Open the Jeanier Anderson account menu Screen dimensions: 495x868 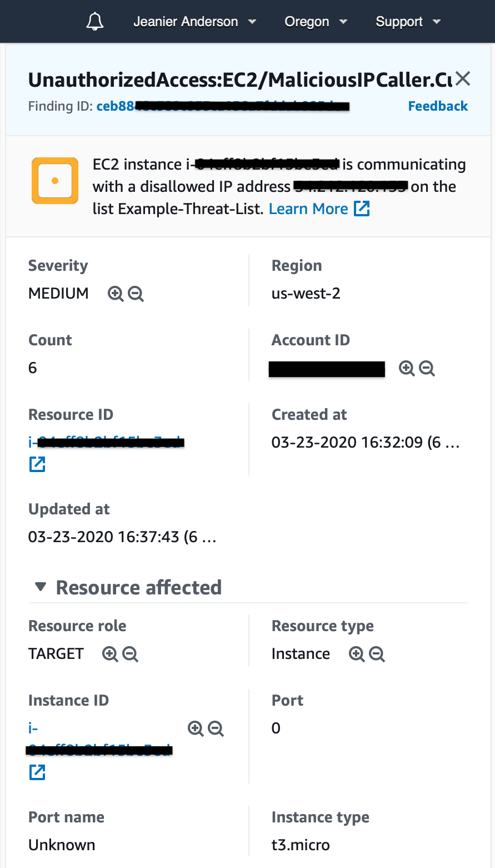(x=194, y=21)
